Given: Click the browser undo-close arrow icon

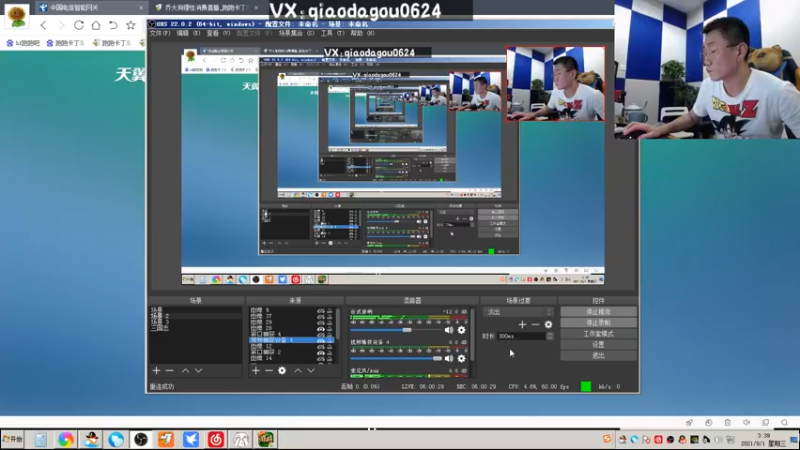Looking at the screenshot, I should pos(113,25).
